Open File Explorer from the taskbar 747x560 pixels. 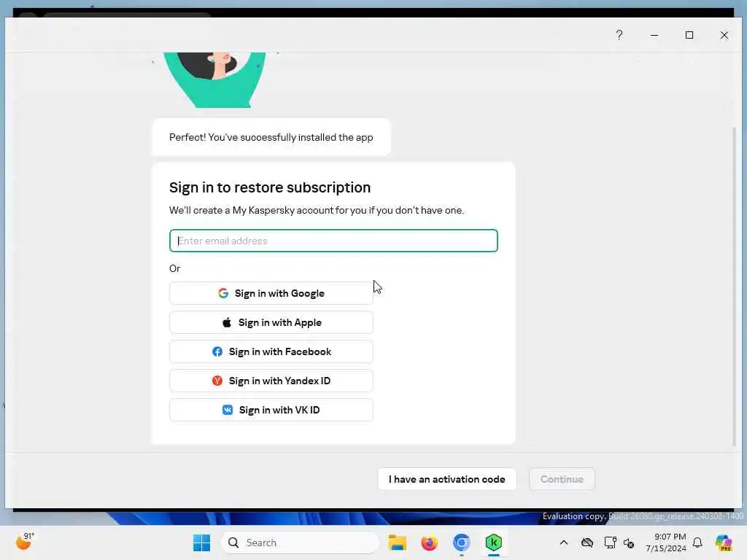tap(397, 542)
